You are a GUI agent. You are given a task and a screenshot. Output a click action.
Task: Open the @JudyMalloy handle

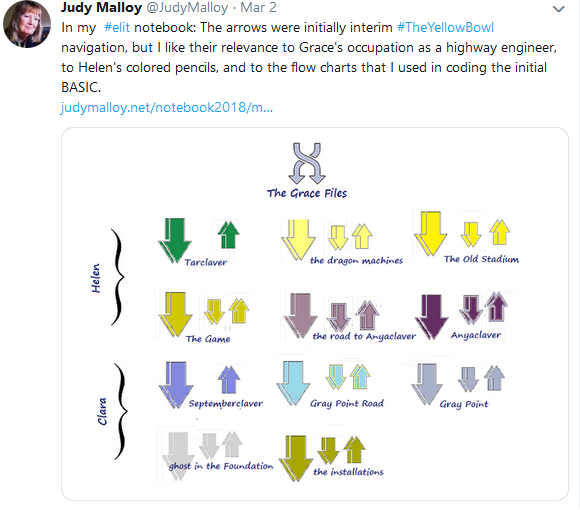tap(187, 7)
